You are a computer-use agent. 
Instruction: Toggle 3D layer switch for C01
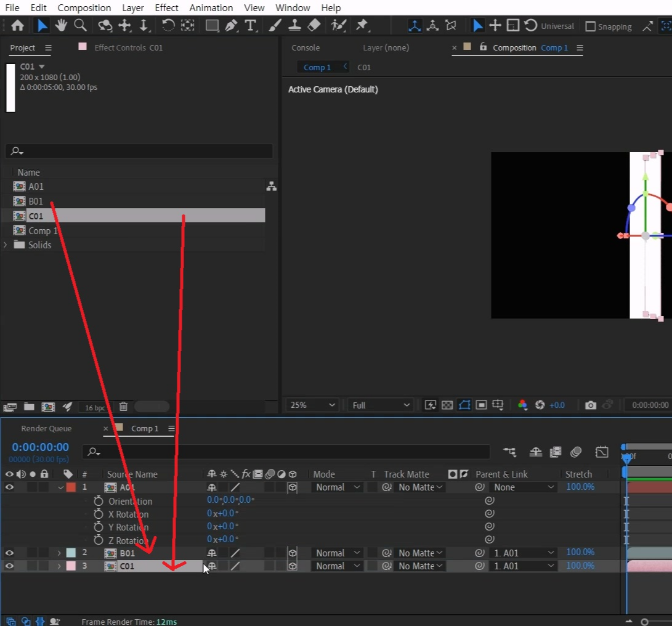pyautogui.click(x=293, y=566)
